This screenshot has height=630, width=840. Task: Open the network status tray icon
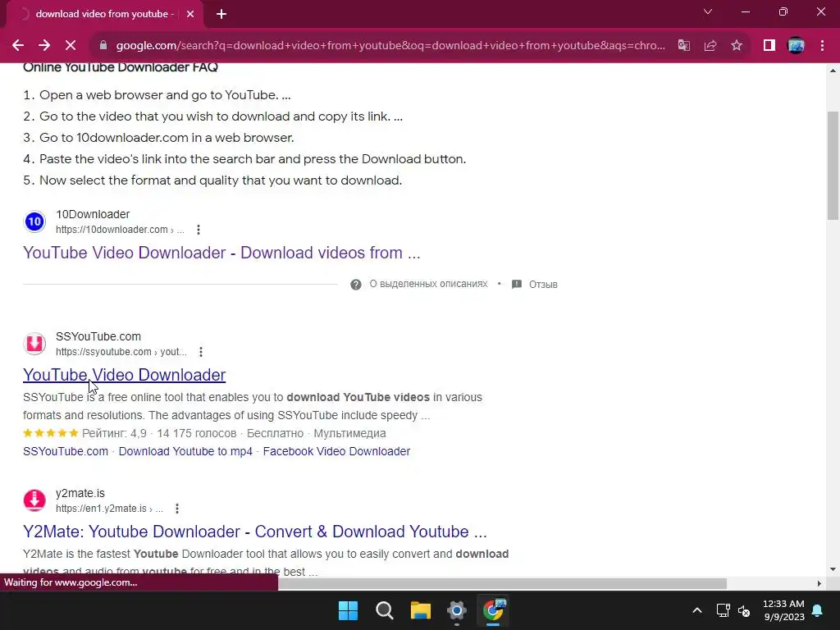tap(724, 610)
